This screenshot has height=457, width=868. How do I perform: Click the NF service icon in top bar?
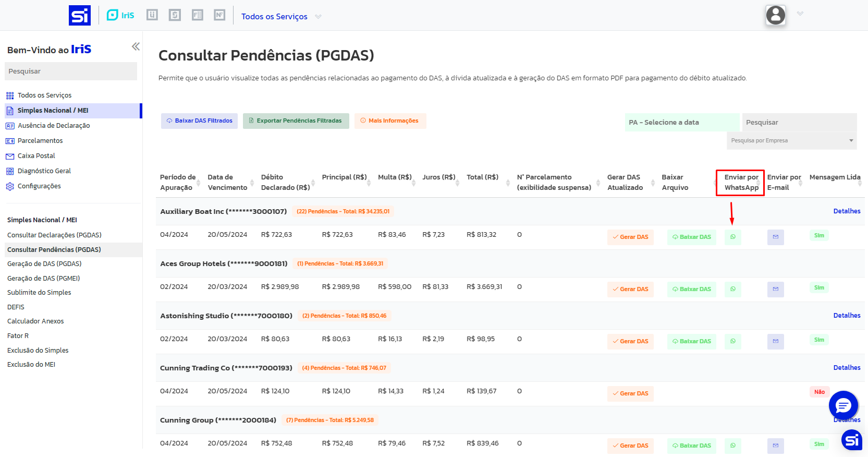(219, 15)
